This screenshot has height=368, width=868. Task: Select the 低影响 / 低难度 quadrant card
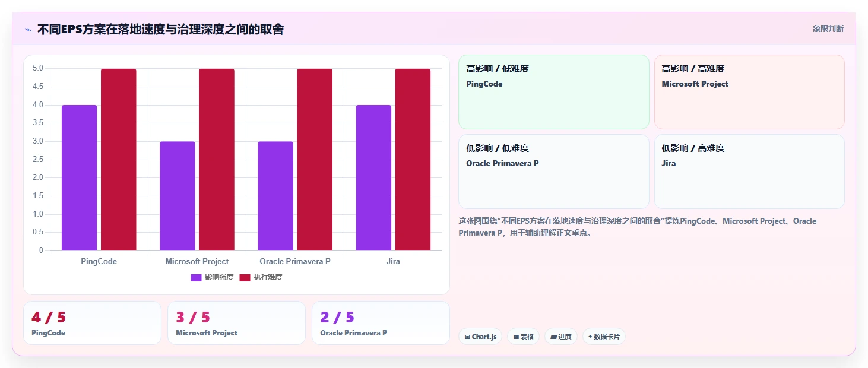tap(554, 172)
